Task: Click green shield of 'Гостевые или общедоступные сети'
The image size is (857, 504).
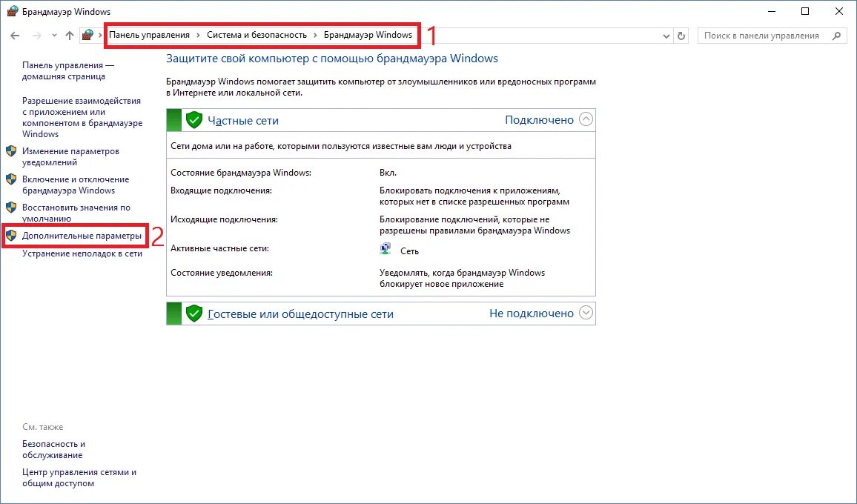Action: coord(194,314)
